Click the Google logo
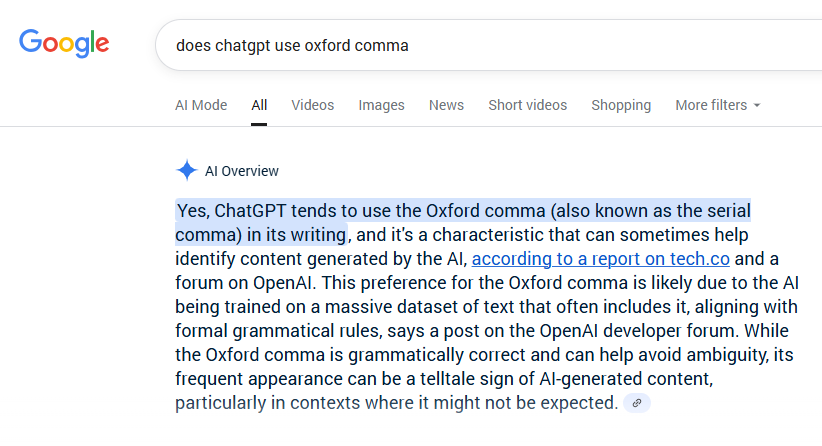The width and height of the screenshot is (822, 446). [64, 43]
